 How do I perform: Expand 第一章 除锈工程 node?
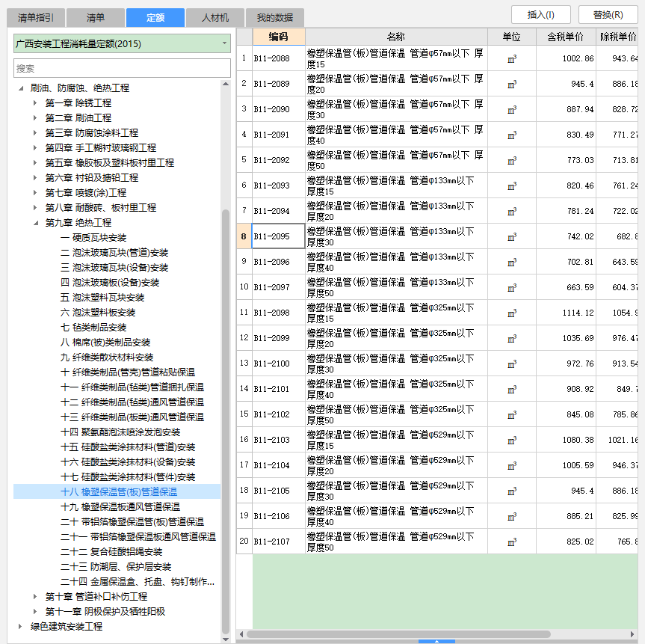pyautogui.click(x=34, y=103)
